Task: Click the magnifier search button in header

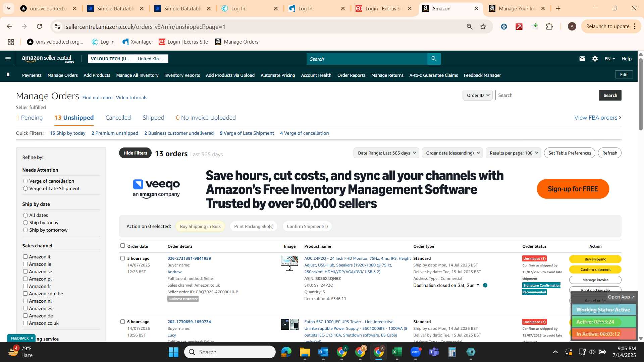Action: tap(434, 59)
